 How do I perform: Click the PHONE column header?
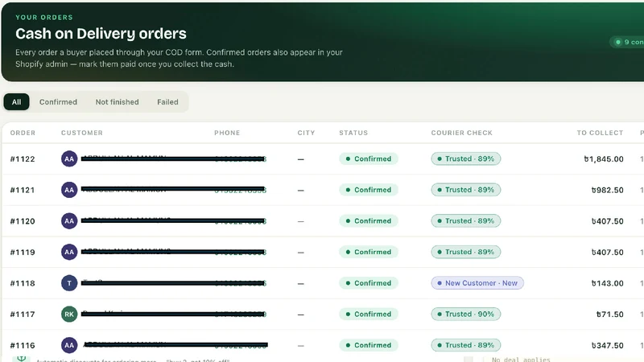coord(227,133)
